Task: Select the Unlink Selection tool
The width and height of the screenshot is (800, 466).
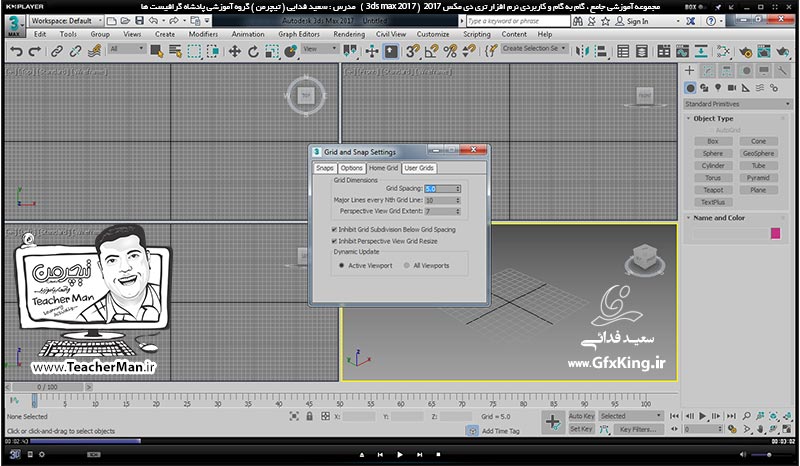Action: pyautogui.click(x=76, y=51)
